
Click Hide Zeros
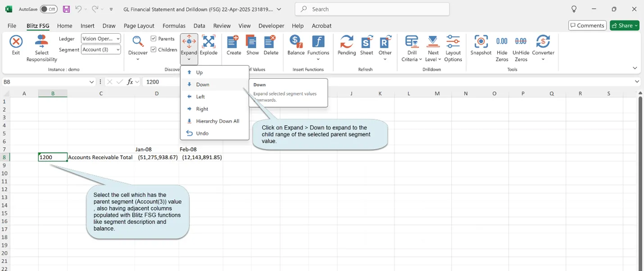[x=502, y=49]
